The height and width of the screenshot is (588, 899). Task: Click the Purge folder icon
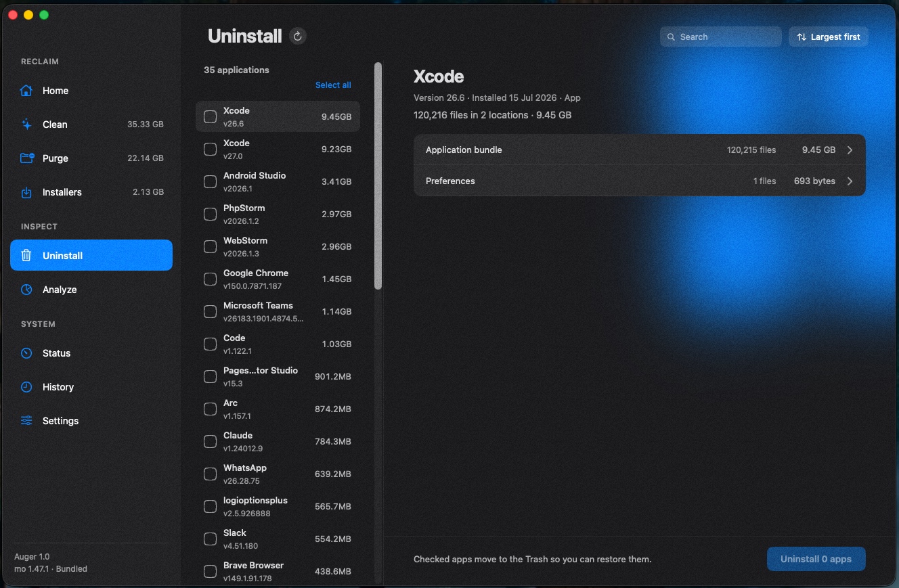[26, 158]
